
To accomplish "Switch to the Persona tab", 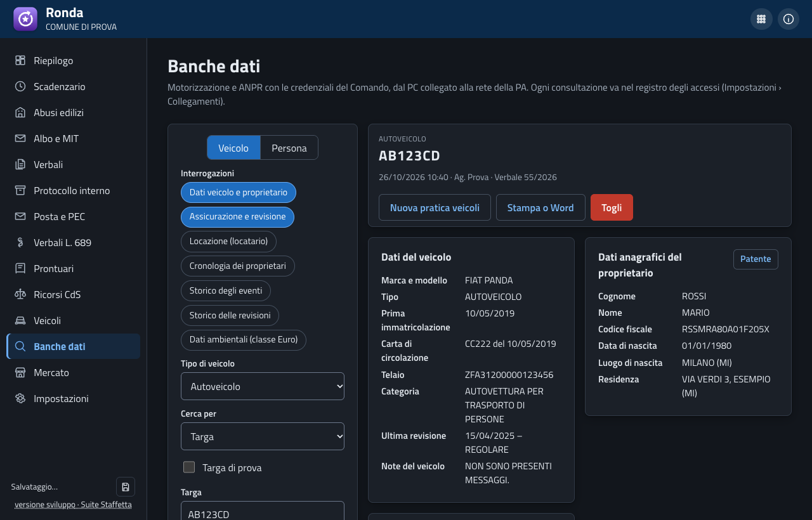I will (x=289, y=148).
